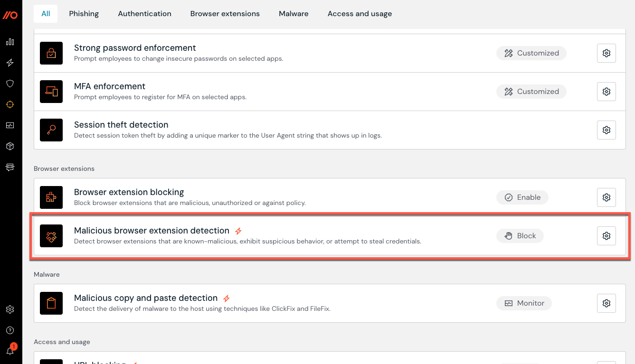Open settings for Session theft detection
This screenshot has height=364, width=635.
click(606, 130)
